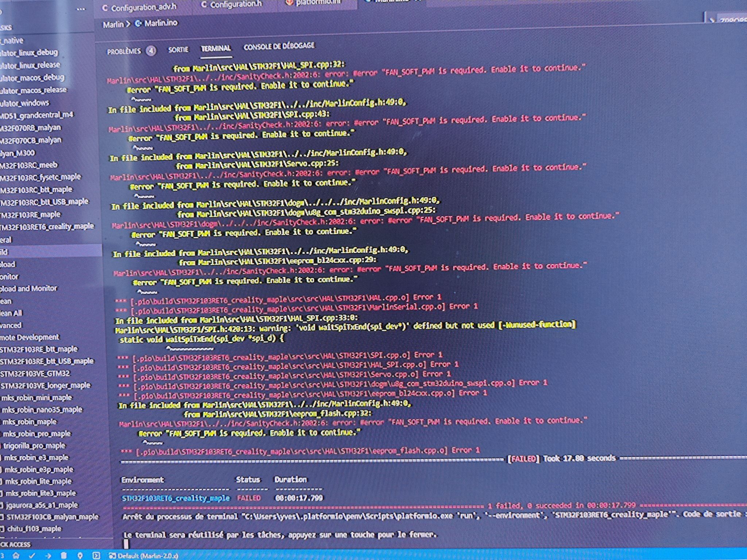Click the Marlin folder in breadcrumb
The height and width of the screenshot is (560, 747).
[113, 24]
